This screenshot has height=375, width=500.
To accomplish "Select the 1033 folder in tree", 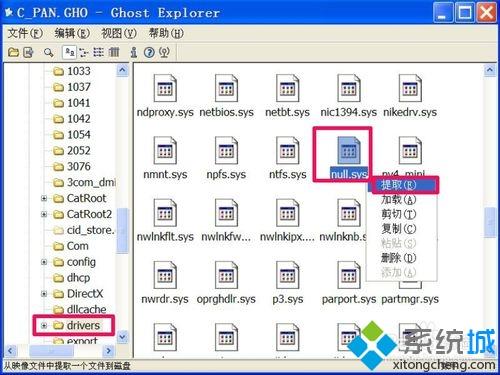I will pyautogui.click(x=72, y=71).
